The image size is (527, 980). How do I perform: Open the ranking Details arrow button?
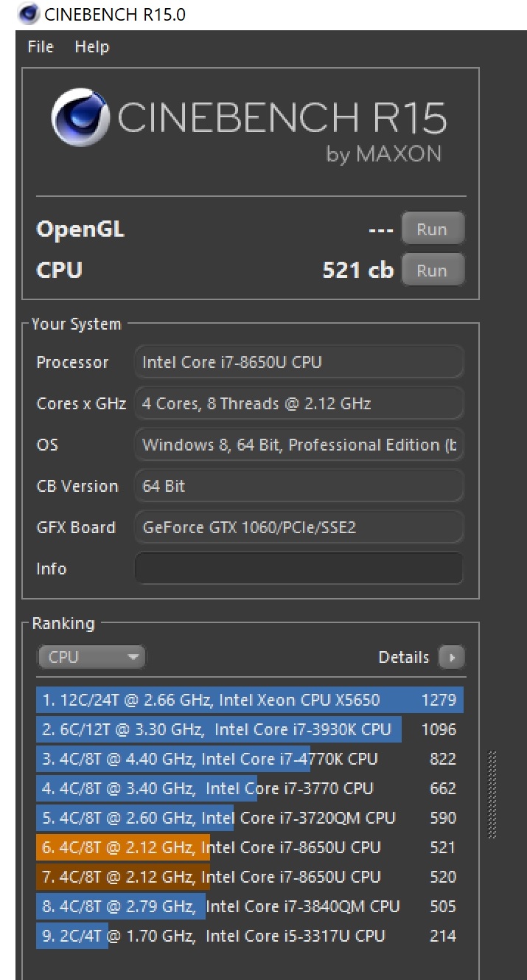451,657
